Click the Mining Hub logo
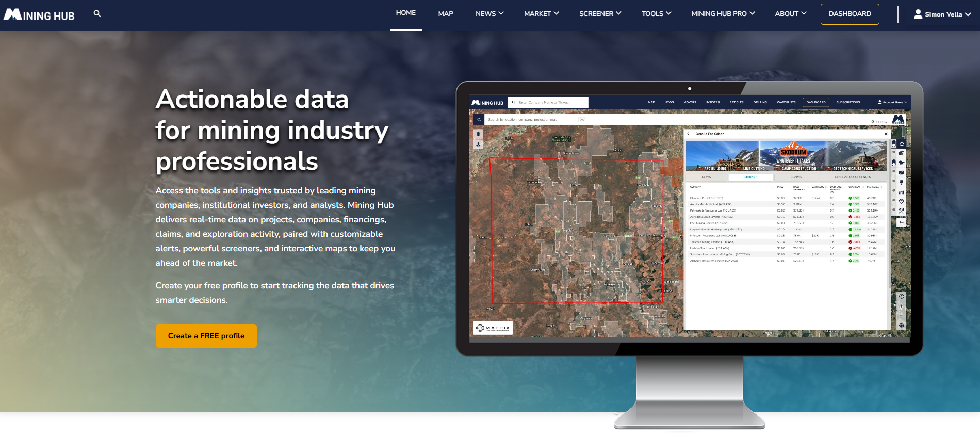980x436 pixels. tap(39, 15)
